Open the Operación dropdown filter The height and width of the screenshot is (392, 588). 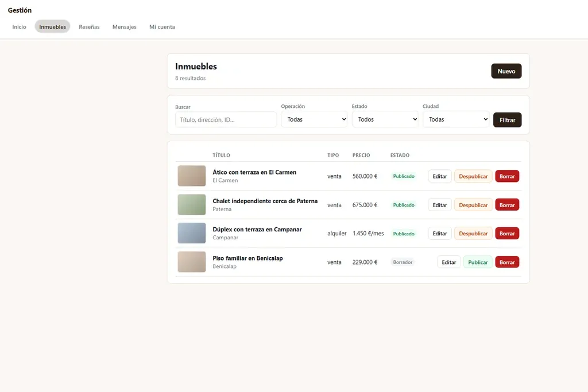[x=314, y=119]
